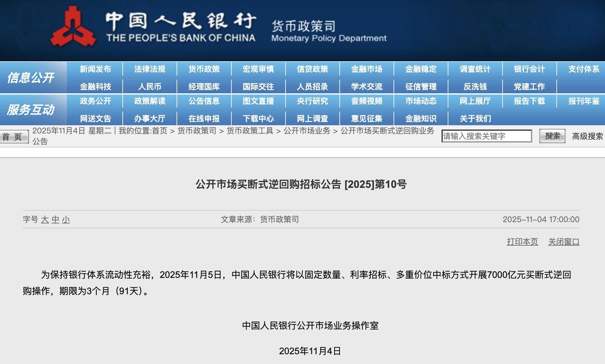The image size is (605, 364).
Task: Click the 首页 home button
Action: [x=13, y=137]
